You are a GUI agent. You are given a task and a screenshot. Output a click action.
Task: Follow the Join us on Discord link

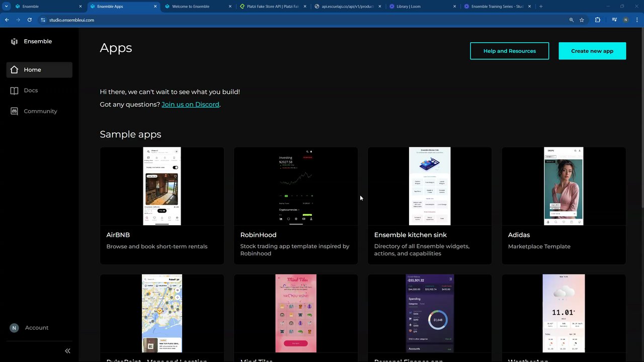[190, 105]
